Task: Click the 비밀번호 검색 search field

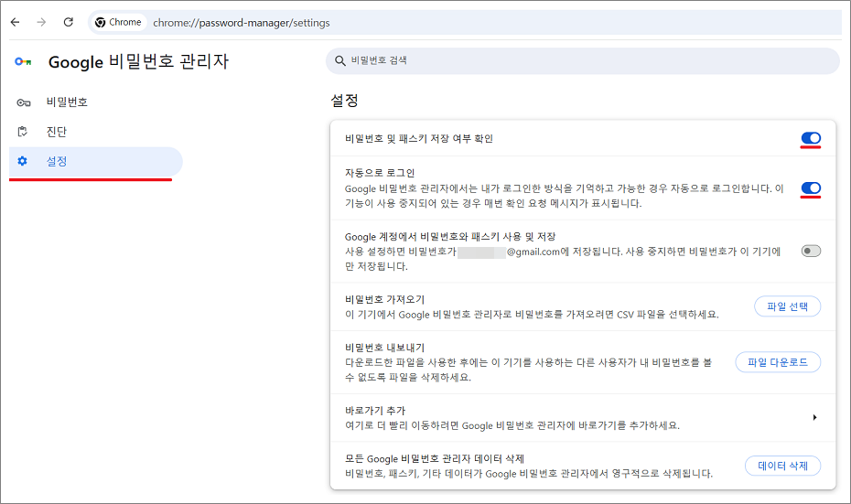Action: pos(582,60)
